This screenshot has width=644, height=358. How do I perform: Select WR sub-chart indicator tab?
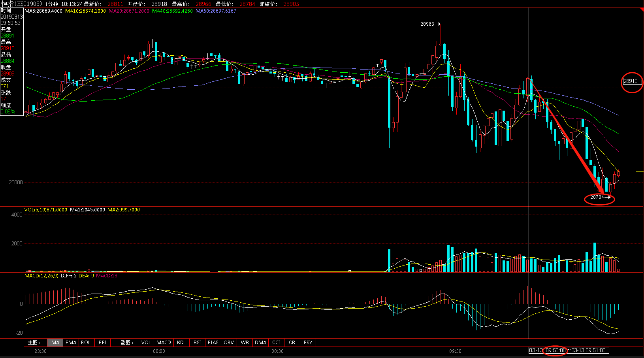point(245,343)
